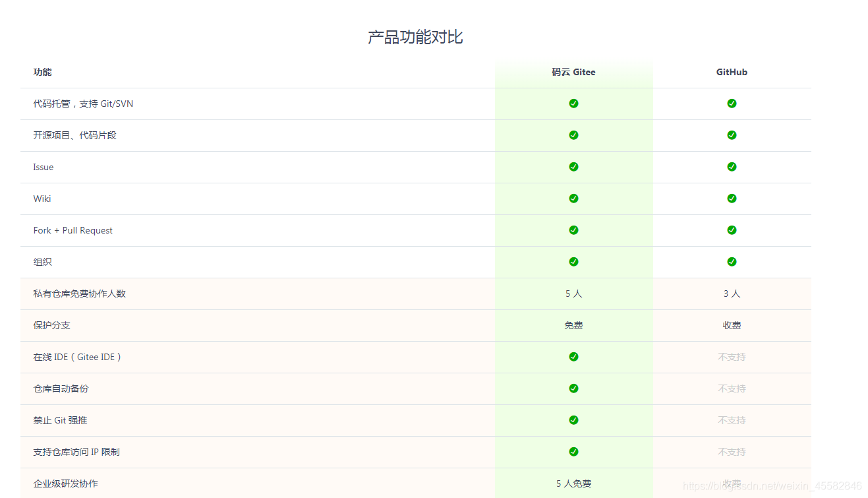Image resolution: width=868 pixels, height=498 pixels.
Task: Click GitHub checkmark for 代码托管 Git/SVN row
Action: point(732,104)
